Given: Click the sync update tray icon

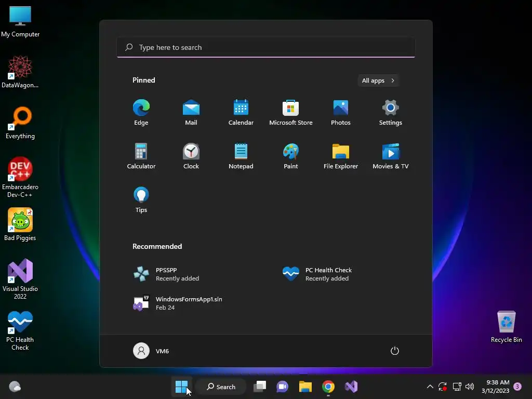Looking at the screenshot, I should [443, 387].
